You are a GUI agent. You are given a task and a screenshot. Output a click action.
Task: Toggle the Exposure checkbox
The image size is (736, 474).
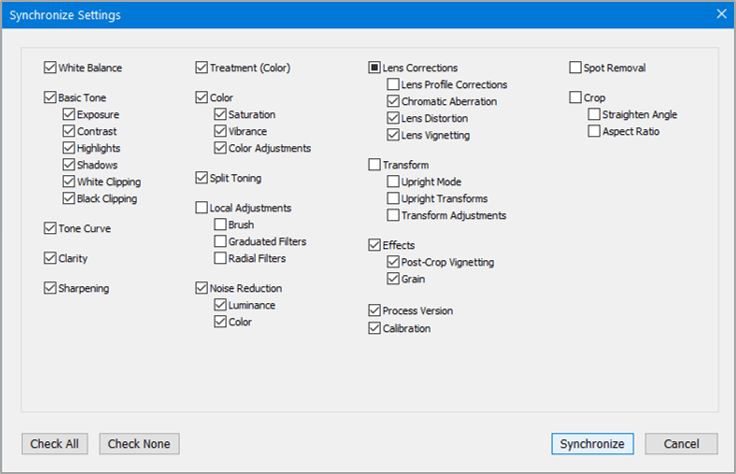pos(69,115)
